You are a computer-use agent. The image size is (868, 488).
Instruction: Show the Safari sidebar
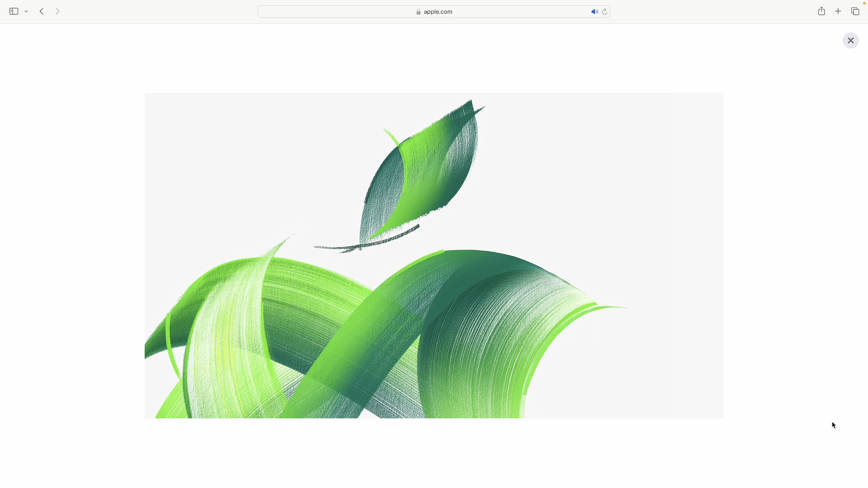[x=14, y=12]
